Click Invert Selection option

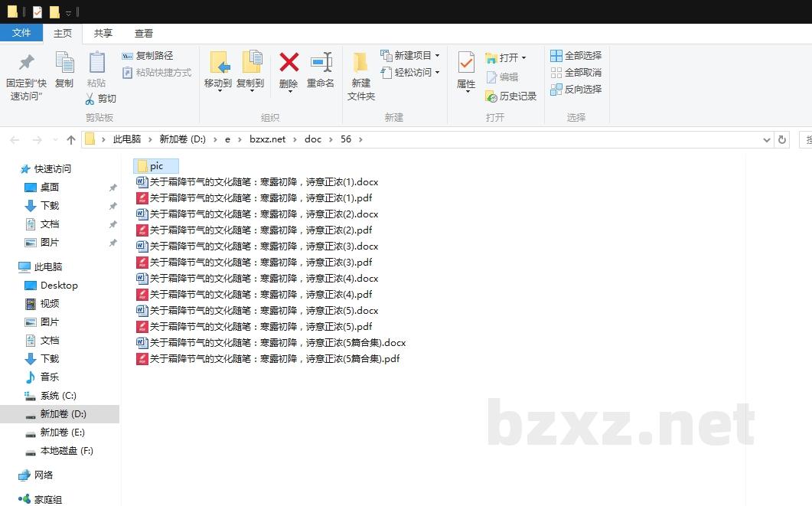(576, 90)
